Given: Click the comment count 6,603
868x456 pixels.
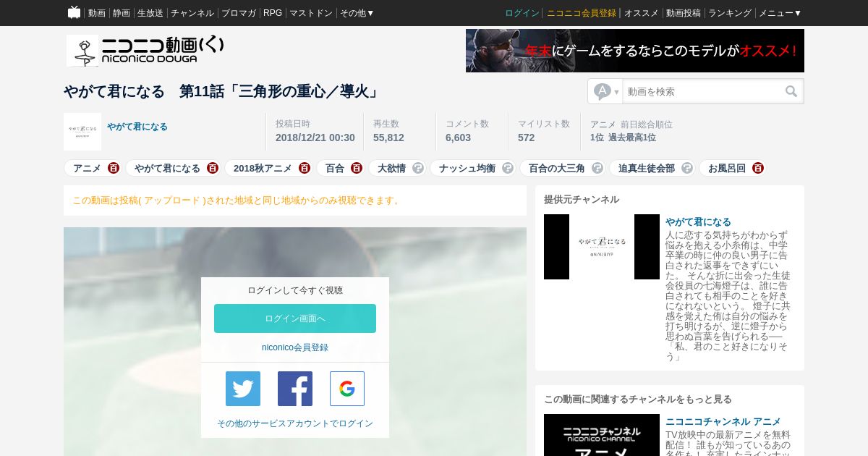Looking at the screenshot, I should coord(458,138).
